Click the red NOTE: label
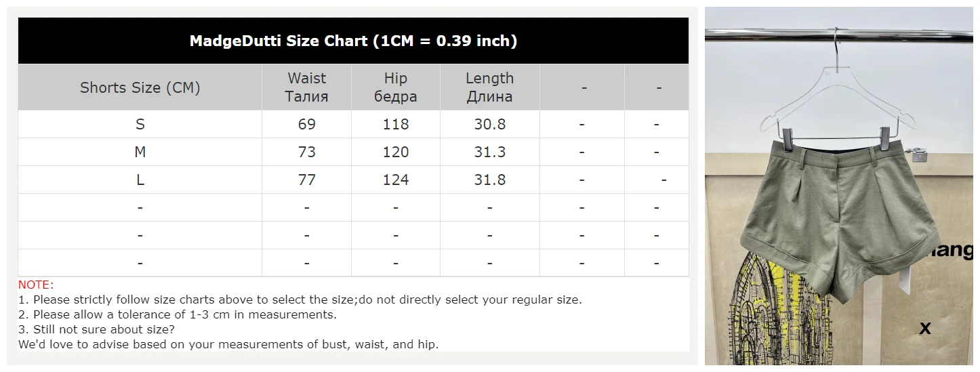This screenshot has width=980, height=372. (36, 285)
